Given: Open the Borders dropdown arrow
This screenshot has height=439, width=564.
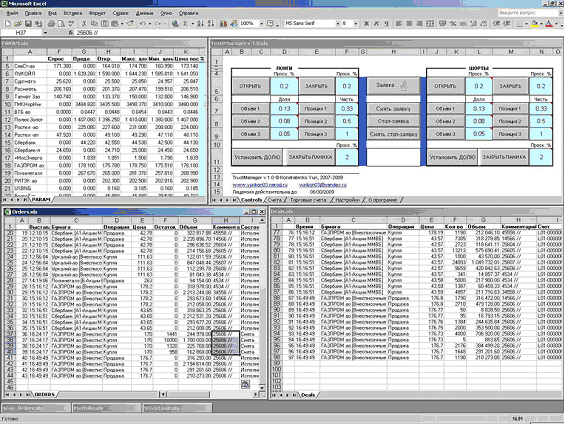Looking at the screenshot, I should pos(526,24).
